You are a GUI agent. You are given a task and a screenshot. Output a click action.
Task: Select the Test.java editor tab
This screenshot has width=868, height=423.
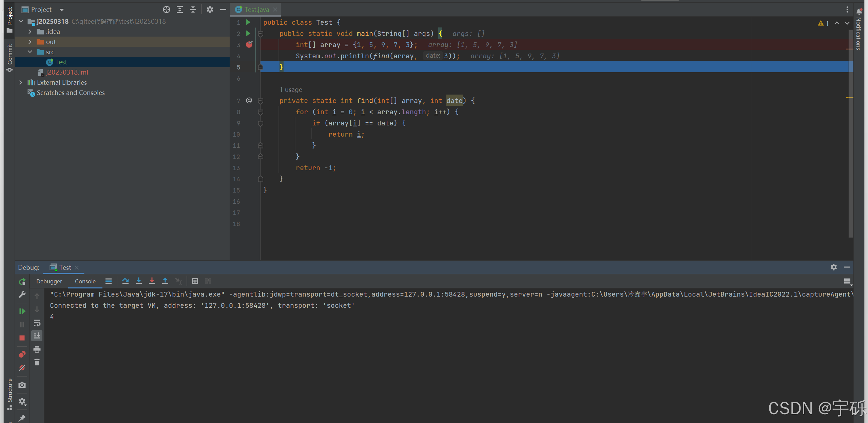256,9
